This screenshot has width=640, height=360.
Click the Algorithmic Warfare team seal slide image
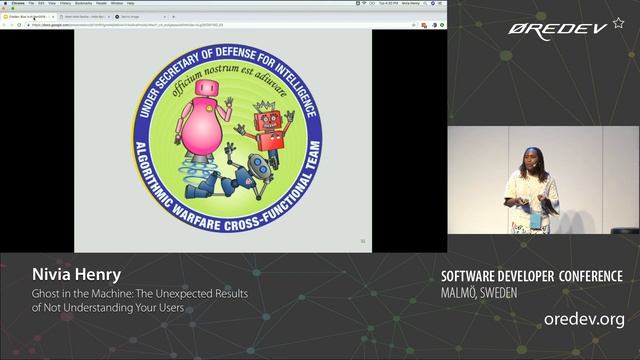(227, 138)
